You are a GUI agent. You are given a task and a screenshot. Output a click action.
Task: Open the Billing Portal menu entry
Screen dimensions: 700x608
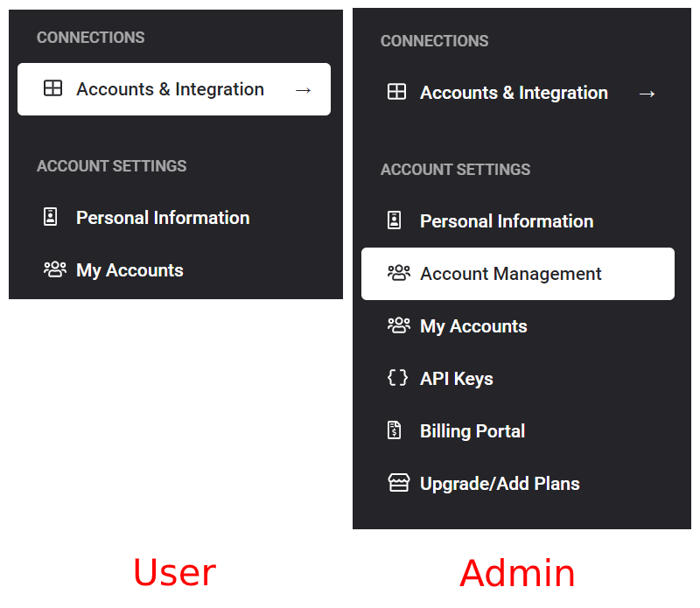(x=472, y=431)
